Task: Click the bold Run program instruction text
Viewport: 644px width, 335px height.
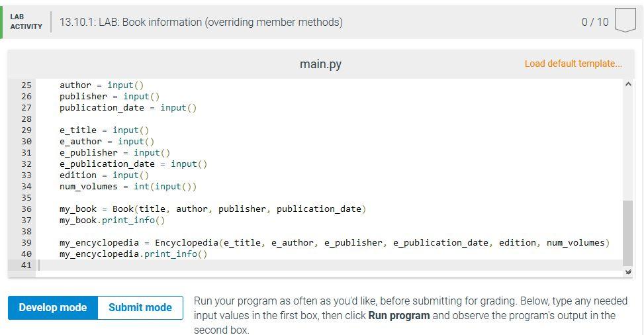Action: click(399, 316)
